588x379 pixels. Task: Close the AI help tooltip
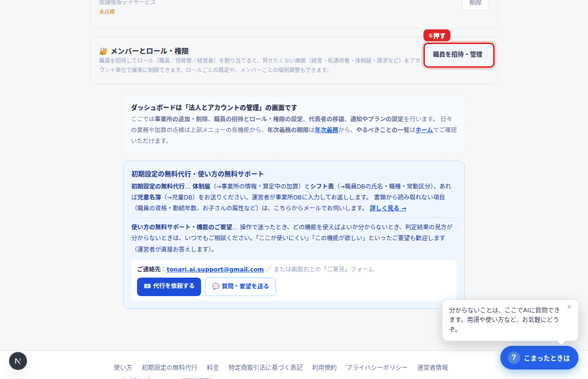click(569, 307)
